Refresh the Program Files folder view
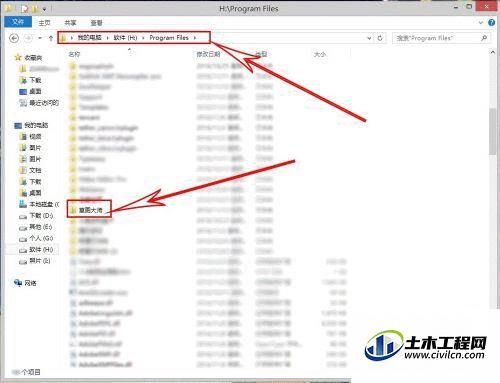Screen dimensions: 500x383 pyautogui.click(x=380, y=38)
